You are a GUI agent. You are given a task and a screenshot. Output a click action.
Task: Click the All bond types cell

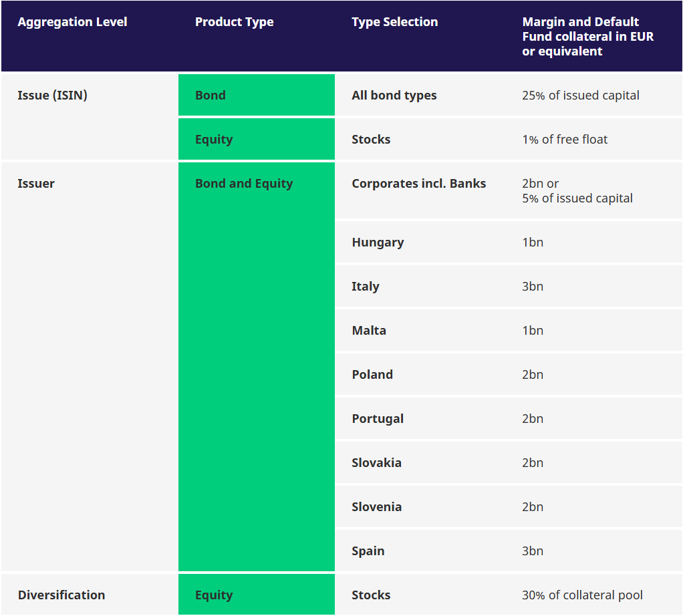click(x=394, y=95)
